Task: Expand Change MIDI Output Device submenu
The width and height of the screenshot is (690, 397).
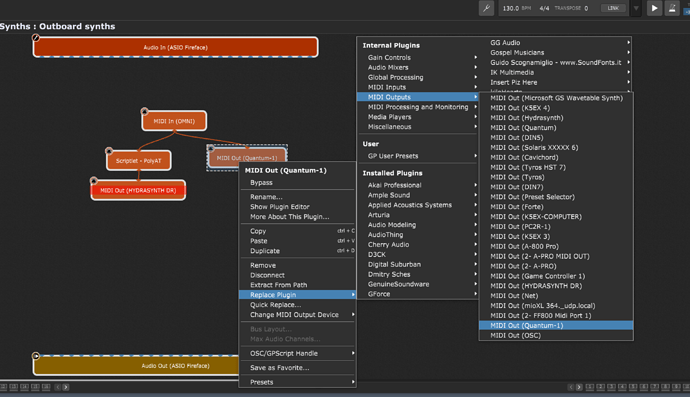Action: [x=297, y=315]
